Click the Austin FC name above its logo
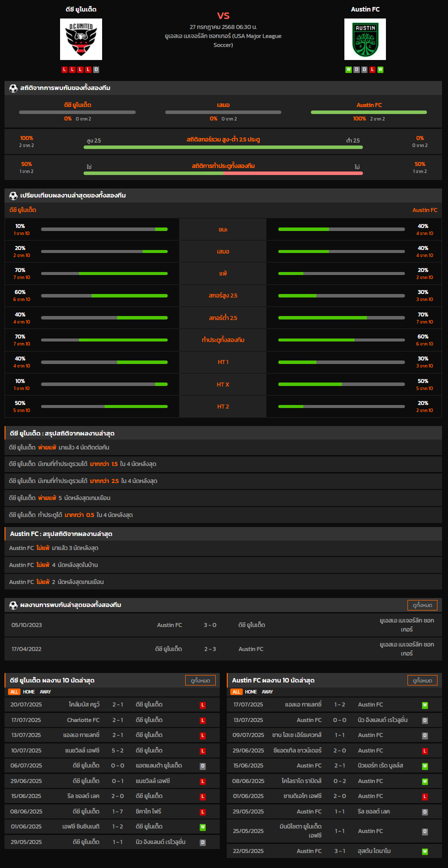 tap(365, 9)
